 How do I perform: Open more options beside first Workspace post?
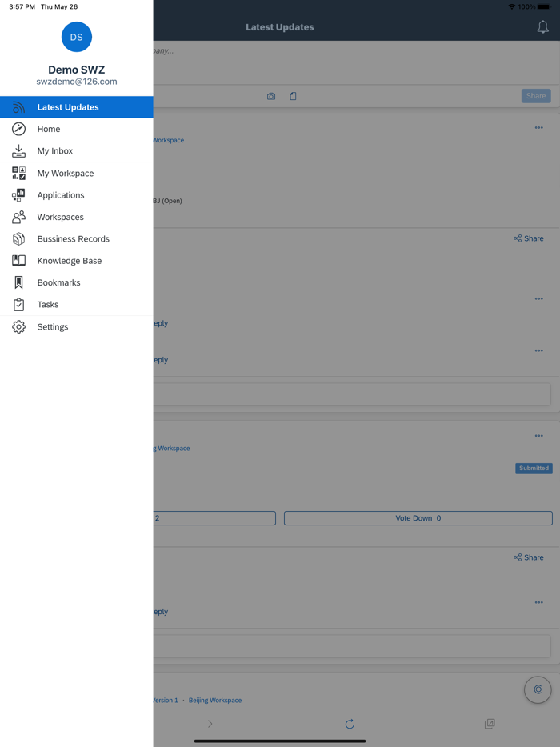[539, 128]
